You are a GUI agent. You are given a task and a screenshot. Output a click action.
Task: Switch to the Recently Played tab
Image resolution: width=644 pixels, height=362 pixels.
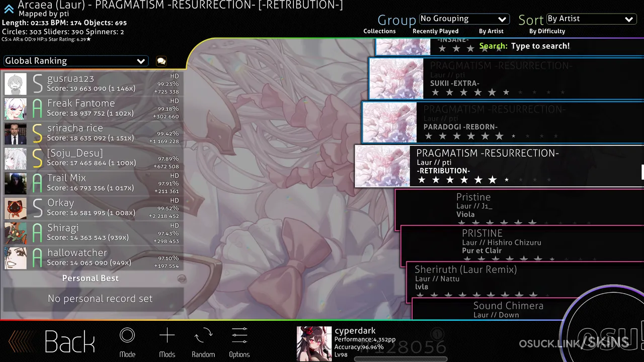435,31
